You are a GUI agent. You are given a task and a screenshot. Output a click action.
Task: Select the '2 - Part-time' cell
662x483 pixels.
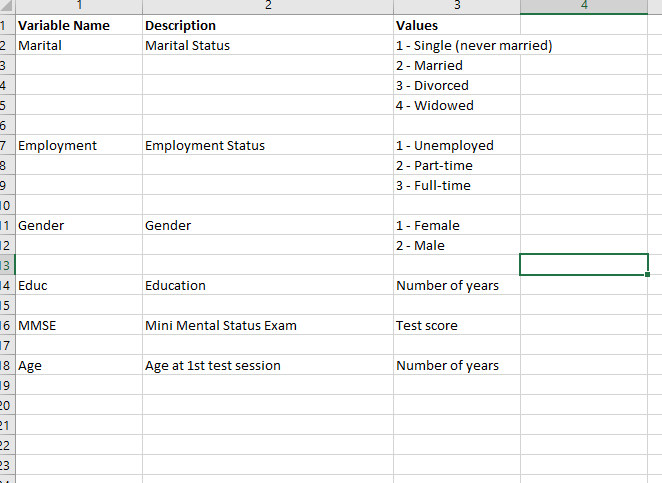(457, 165)
